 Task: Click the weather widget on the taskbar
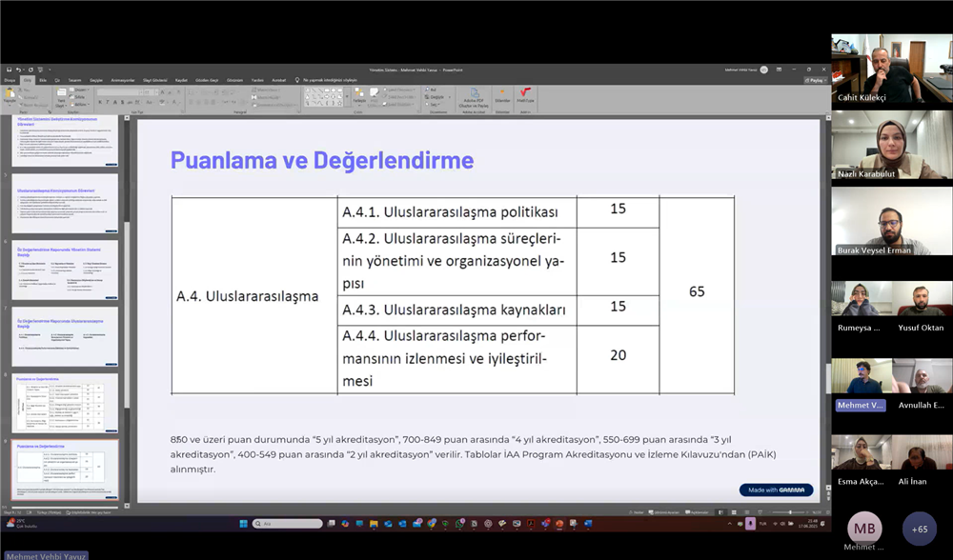click(x=21, y=524)
